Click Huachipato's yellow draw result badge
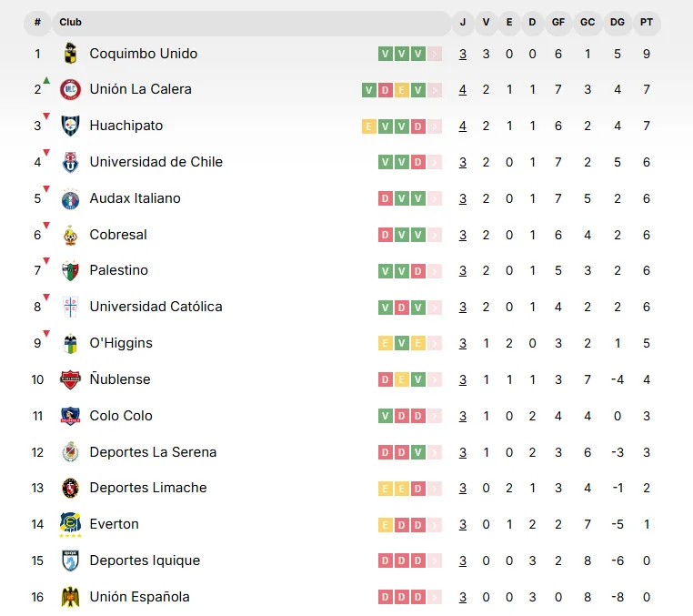 coord(368,126)
